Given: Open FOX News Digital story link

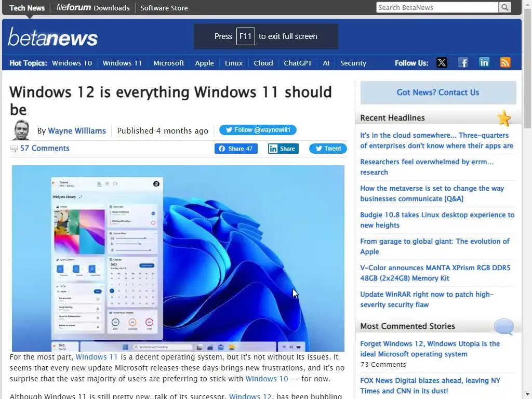Looking at the screenshot, I should point(430,386).
